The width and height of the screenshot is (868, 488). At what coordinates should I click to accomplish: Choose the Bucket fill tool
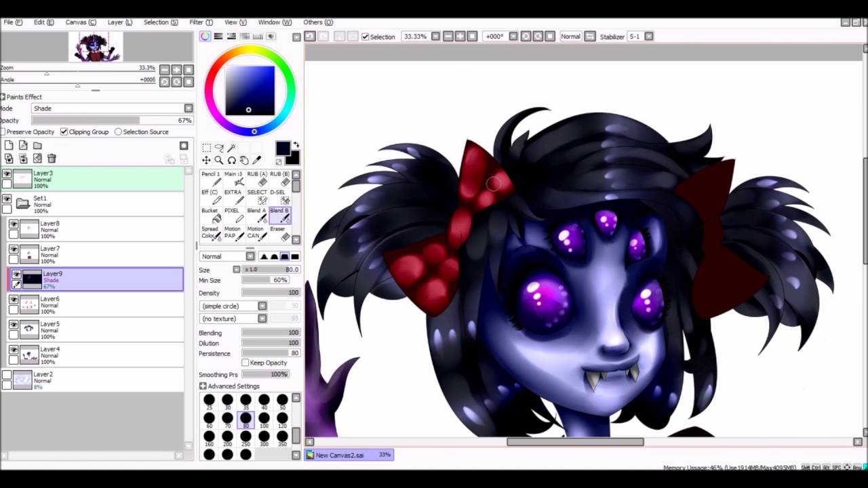(x=211, y=216)
